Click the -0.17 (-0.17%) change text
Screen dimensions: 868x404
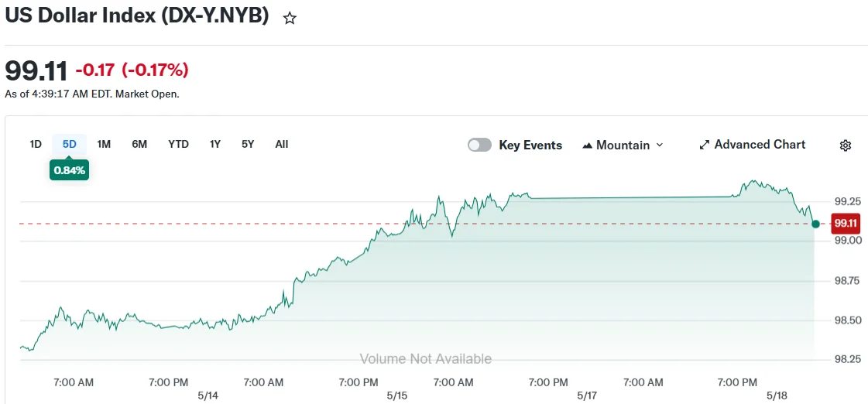tap(132, 70)
